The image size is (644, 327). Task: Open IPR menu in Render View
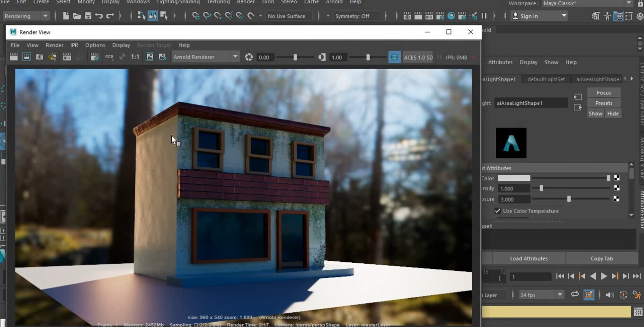[74, 45]
